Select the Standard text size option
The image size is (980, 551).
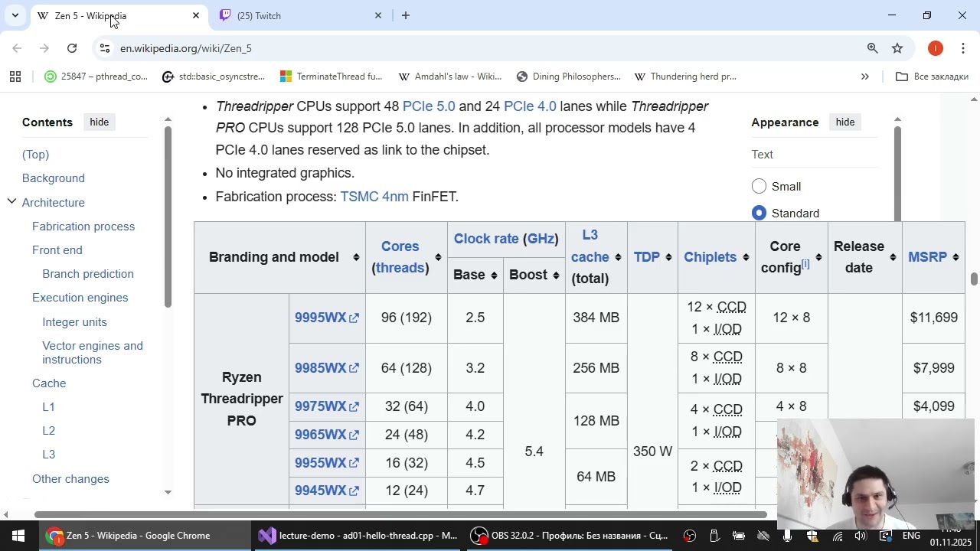759,213
